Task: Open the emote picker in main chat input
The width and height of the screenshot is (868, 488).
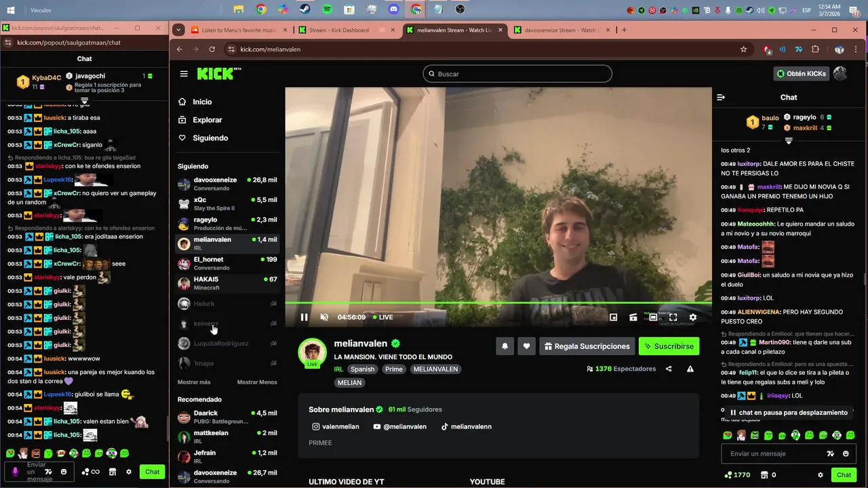Action: click(846, 454)
